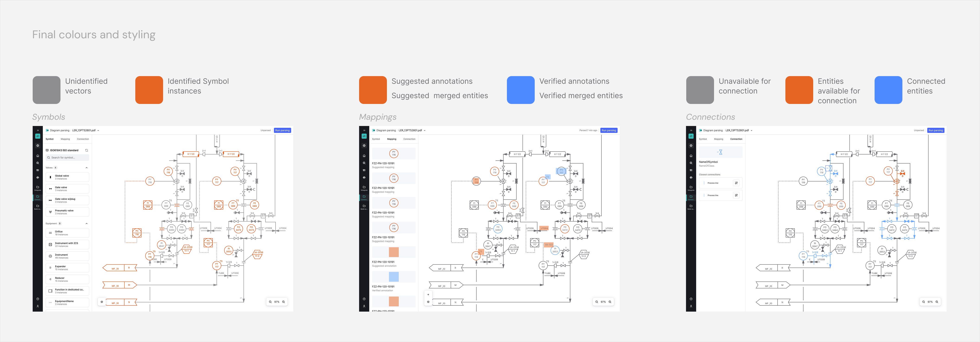Open LER_13PT52601.pdf dropdown in the Symbols screen

(98, 130)
